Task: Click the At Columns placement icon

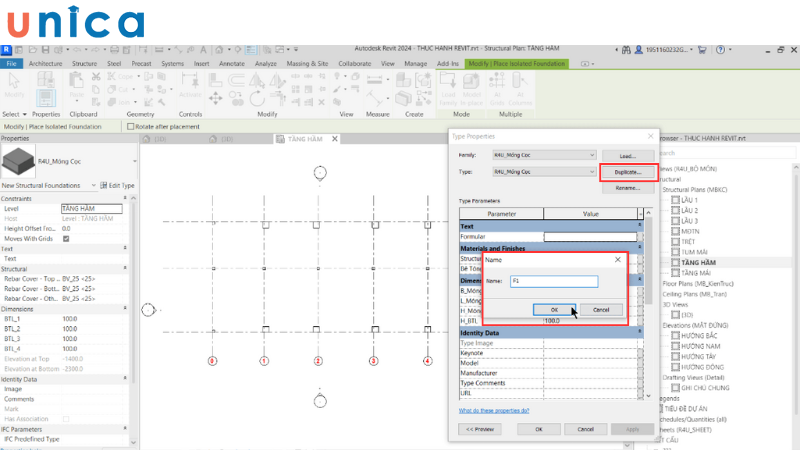Action: (x=520, y=92)
